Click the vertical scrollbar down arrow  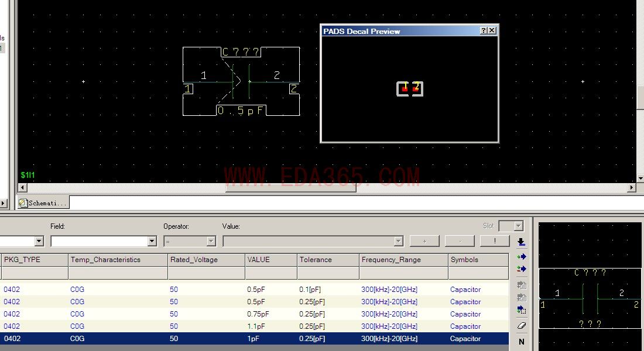pos(640,178)
